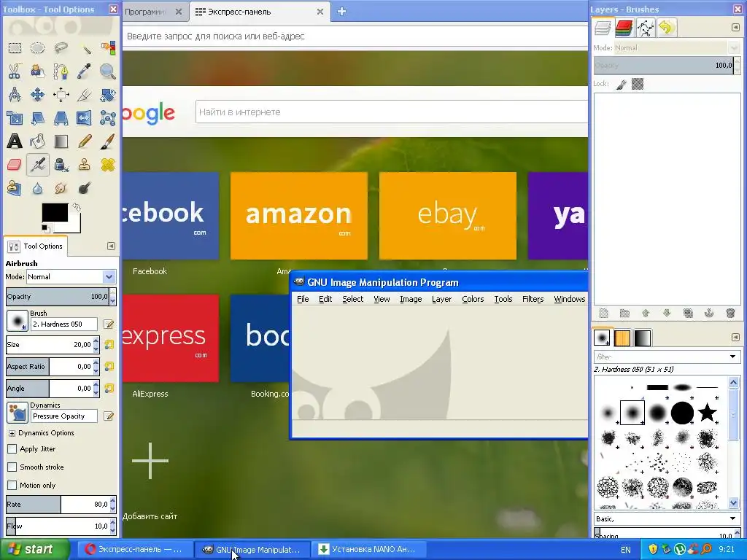Toggle lock alpha channel checkerboard icon
Image resolution: width=747 pixels, height=560 pixels.
pyautogui.click(x=638, y=84)
